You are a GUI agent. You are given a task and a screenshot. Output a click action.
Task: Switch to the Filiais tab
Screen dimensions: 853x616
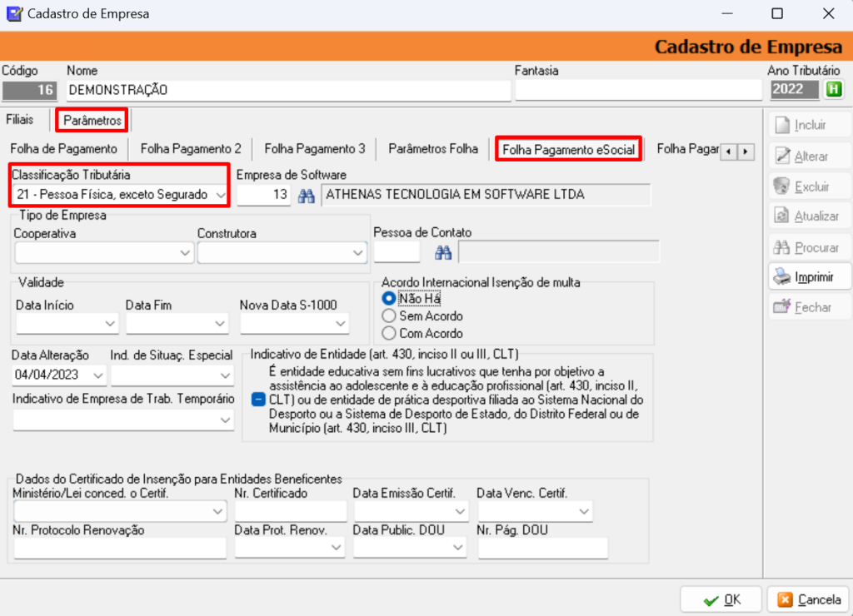pyautogui.click(x=20, y=120)
